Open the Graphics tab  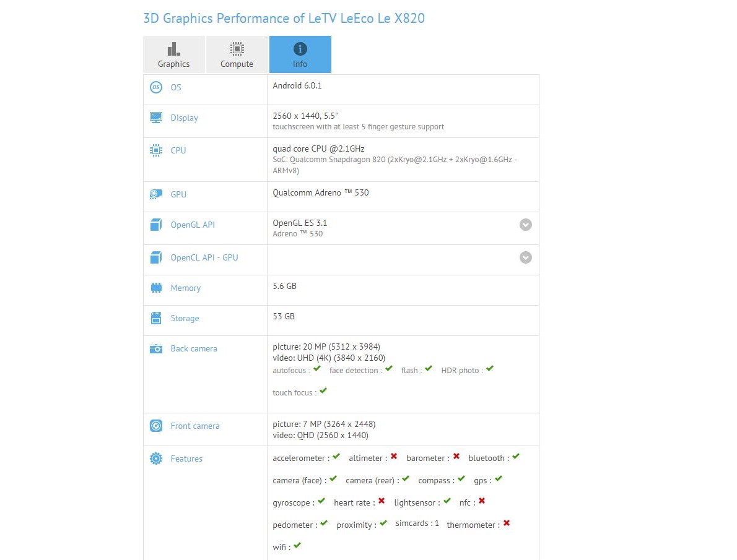[174, 54]
